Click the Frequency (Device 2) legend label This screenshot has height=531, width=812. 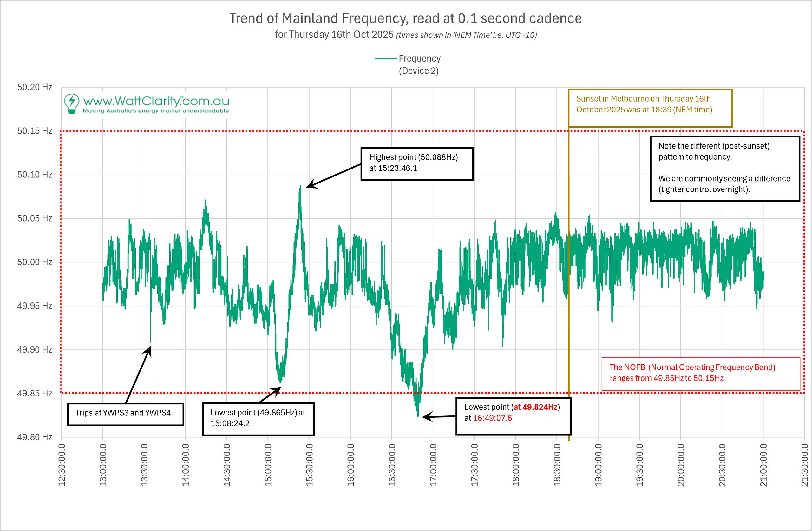click(x=419, y=64)
